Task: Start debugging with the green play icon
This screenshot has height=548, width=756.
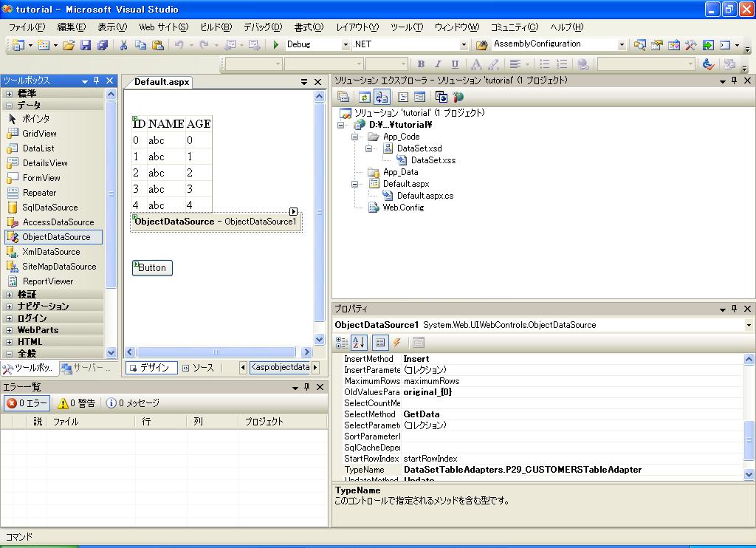Action: click(x=276, y=45)
